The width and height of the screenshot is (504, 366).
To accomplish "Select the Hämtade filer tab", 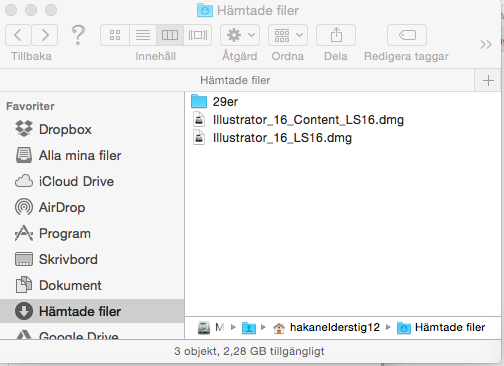I will tap(235, 80).
